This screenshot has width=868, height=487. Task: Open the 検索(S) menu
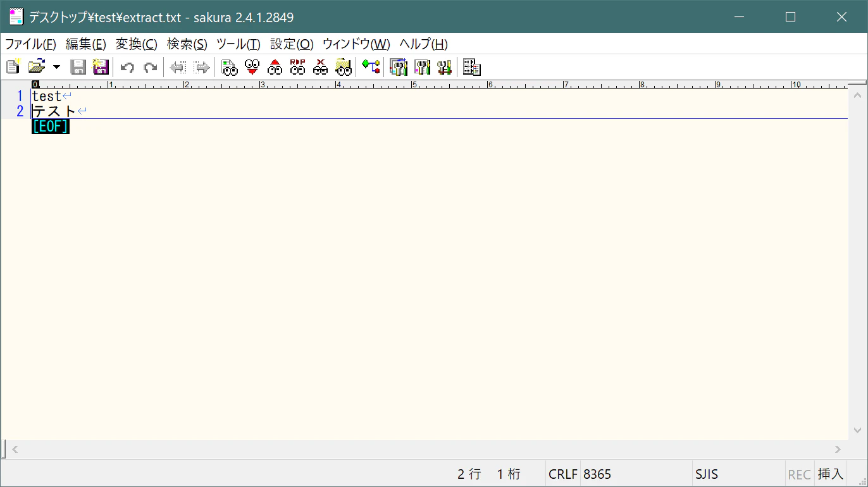(x=187, y=44)
